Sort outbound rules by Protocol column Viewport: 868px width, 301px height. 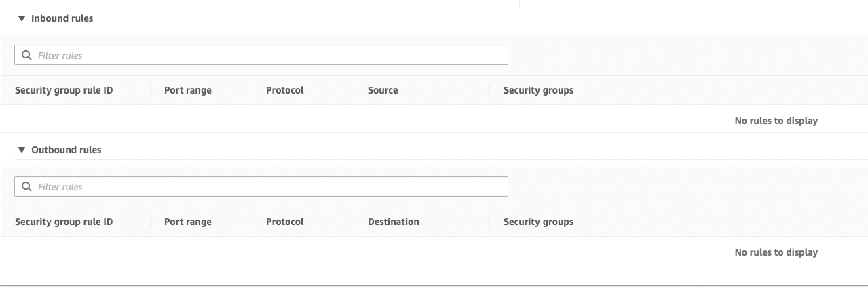[x=285, y=222]
